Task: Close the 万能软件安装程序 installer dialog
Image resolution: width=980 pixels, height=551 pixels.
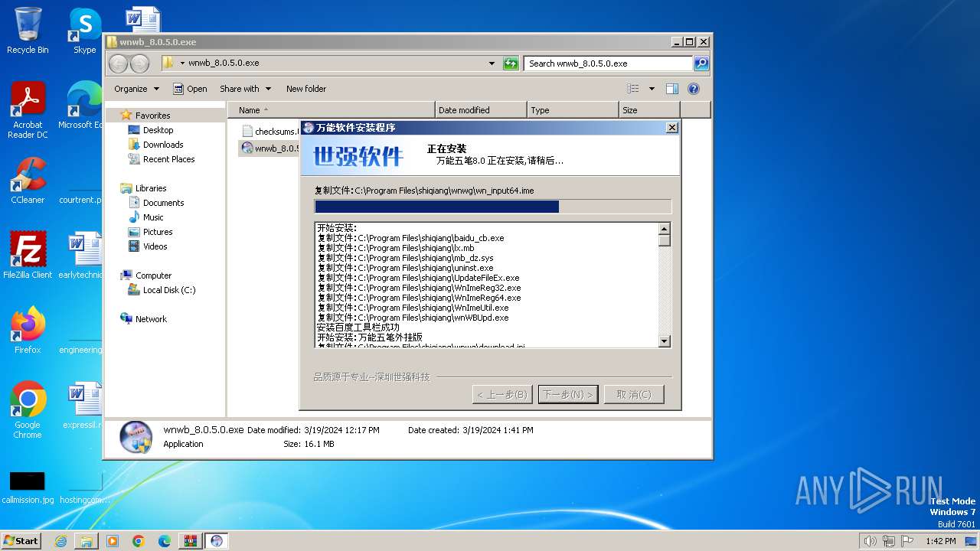Action: (x=671, y=128)
